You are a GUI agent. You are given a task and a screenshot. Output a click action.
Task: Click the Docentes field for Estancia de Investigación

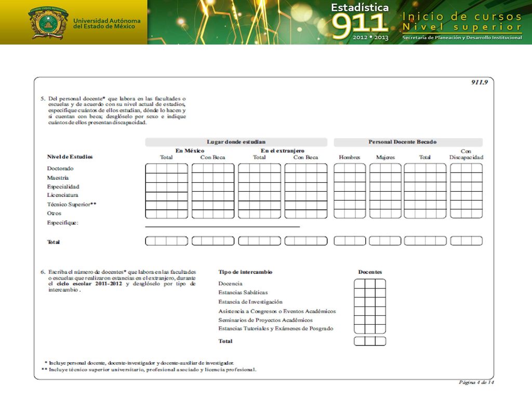tap(370, 302)
